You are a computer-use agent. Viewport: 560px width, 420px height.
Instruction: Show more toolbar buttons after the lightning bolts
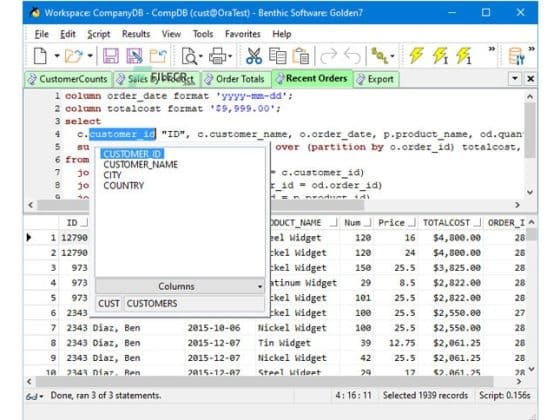492,49
